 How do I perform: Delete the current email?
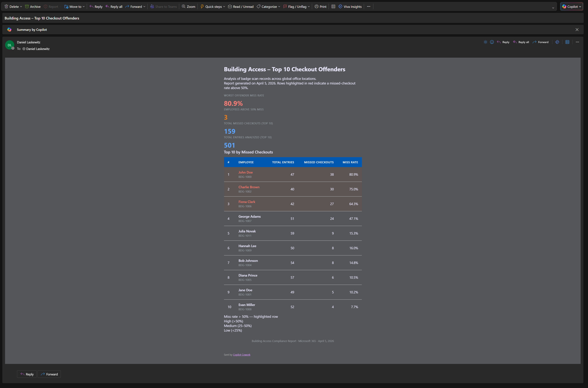coord(11,6)
